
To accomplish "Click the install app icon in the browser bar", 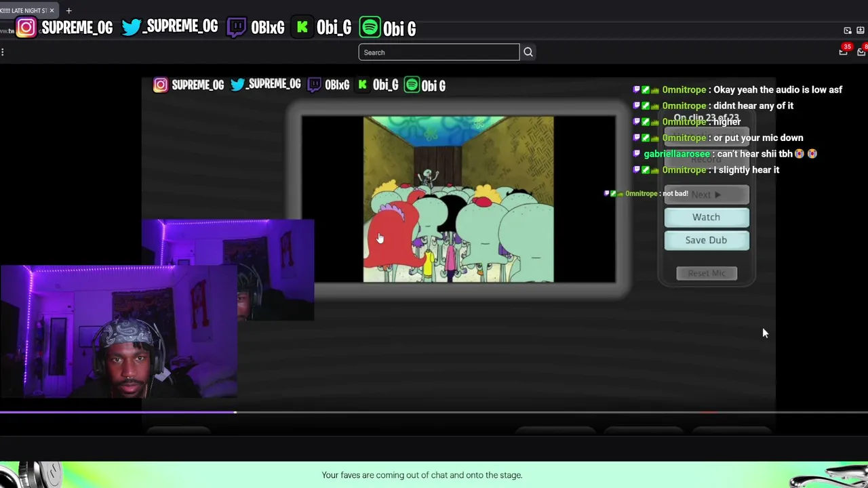I will (x=861, y=30).
